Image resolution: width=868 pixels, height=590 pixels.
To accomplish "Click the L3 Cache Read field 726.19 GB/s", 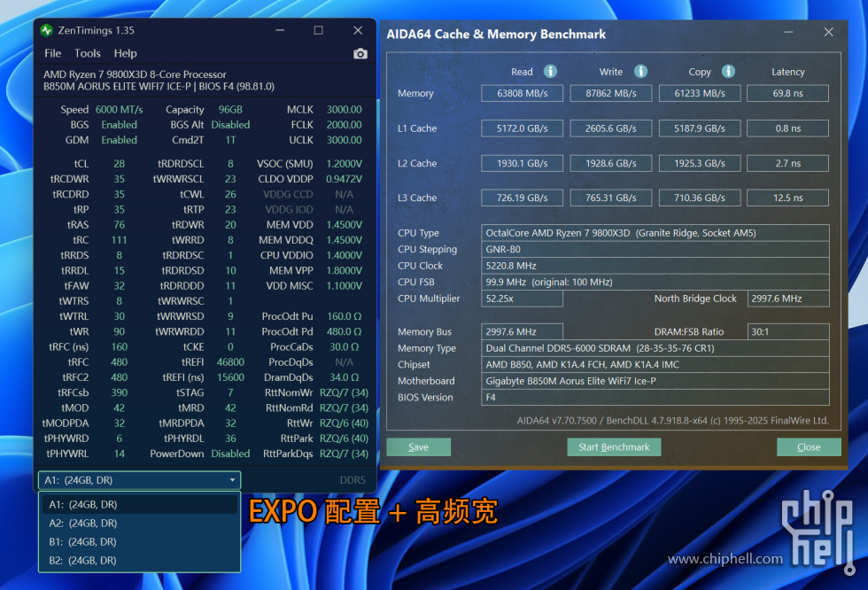I will pos(522,198).
